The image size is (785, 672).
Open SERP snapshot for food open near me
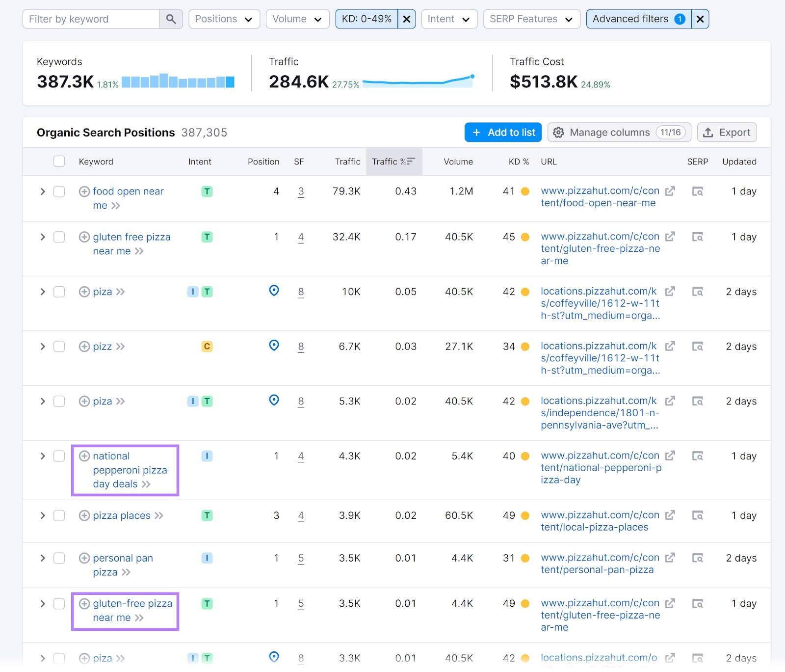click(697, 191)
